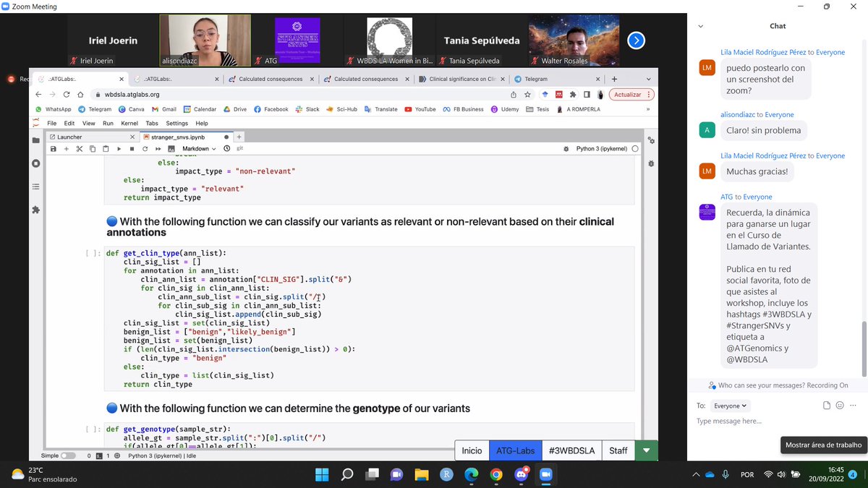This screenshot has width=868, height=488.
Task: Open Windows Start menu
Action: [x=321, y=475]
